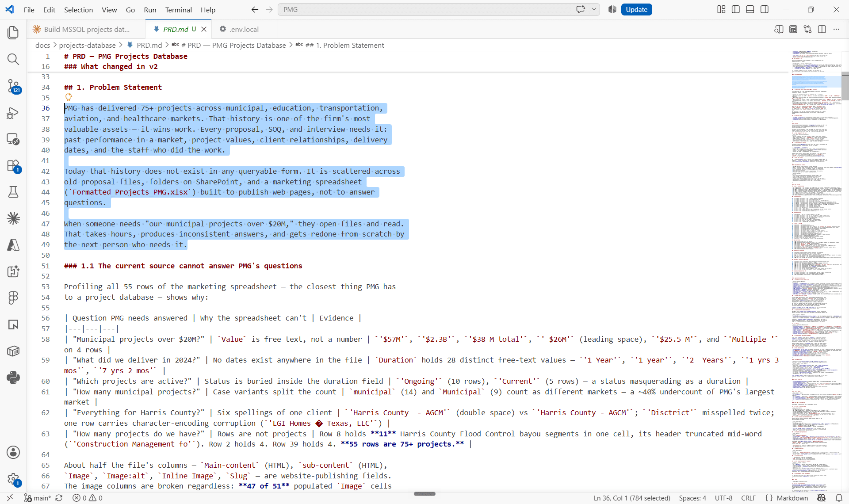The height and width of the screenshot is (504, 849).
Task: Click the PMG command center search box
Action: [x=424, y=10]
